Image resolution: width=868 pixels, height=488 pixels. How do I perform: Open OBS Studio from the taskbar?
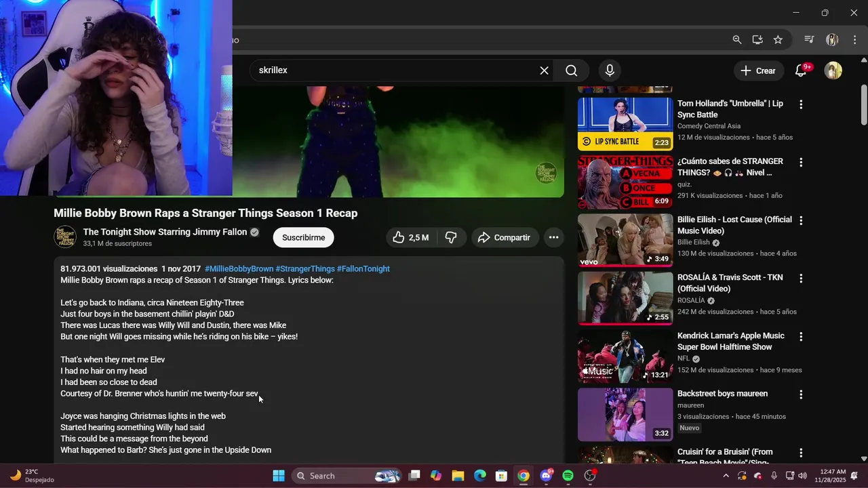pos(590,476)
